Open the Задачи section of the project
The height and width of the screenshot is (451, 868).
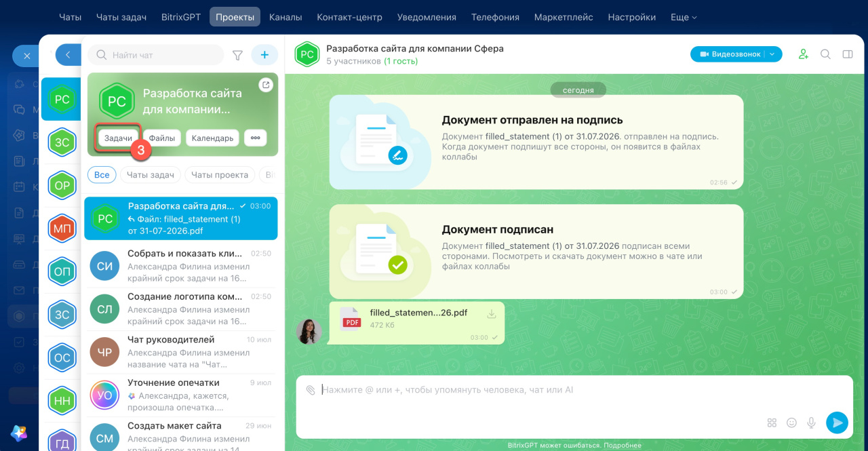(119, 138)
